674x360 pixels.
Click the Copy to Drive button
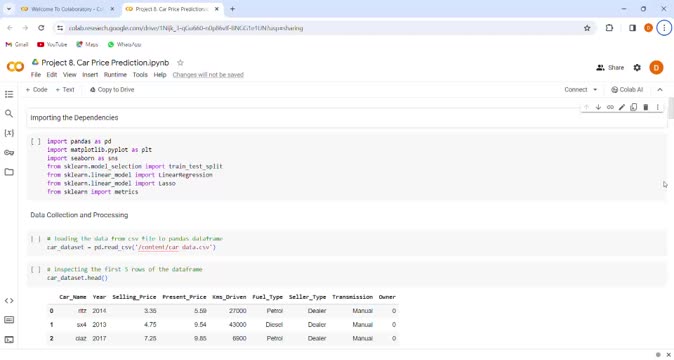tap(112, 90)
